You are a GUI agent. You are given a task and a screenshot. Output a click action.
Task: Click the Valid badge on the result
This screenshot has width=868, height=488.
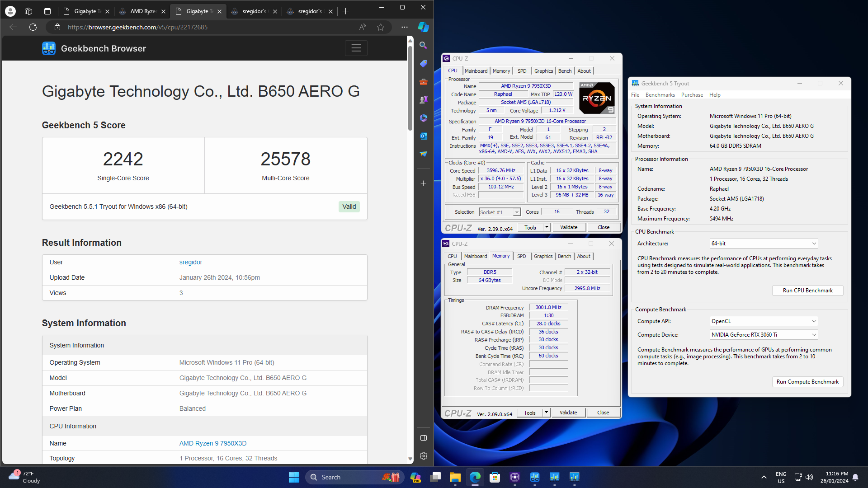click(349, 206)
